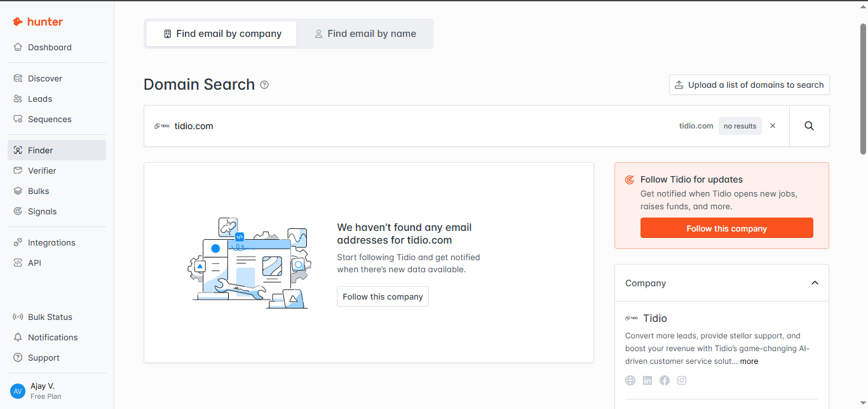Click the Tidio logo in search field
868x409 pixels.
162,126
